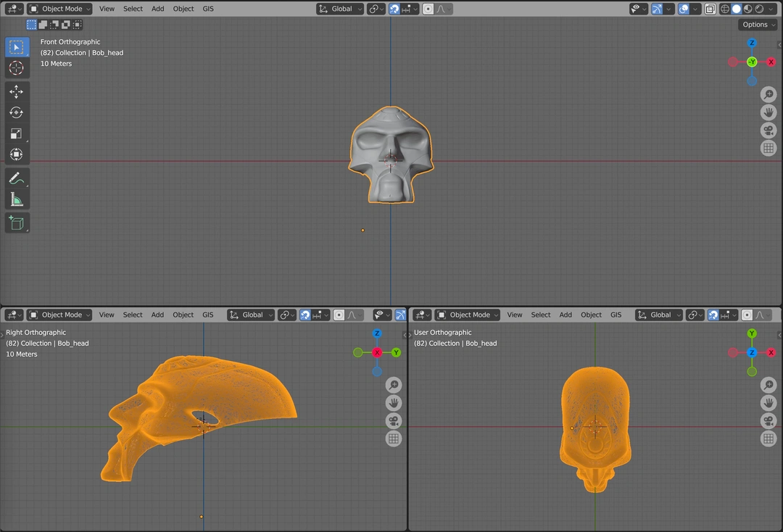
Task: Select the Add Cube tool
Action: [x=16, y=223]
